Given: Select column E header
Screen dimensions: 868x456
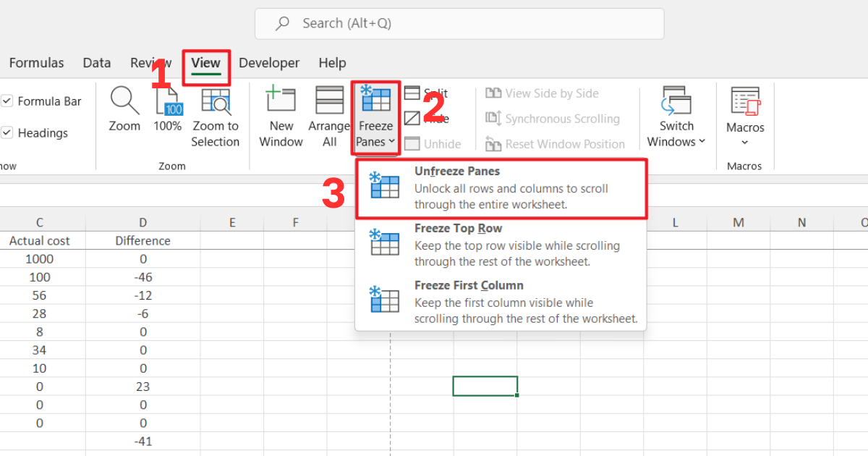Looking at the screenshot, I should pos(232,223).
